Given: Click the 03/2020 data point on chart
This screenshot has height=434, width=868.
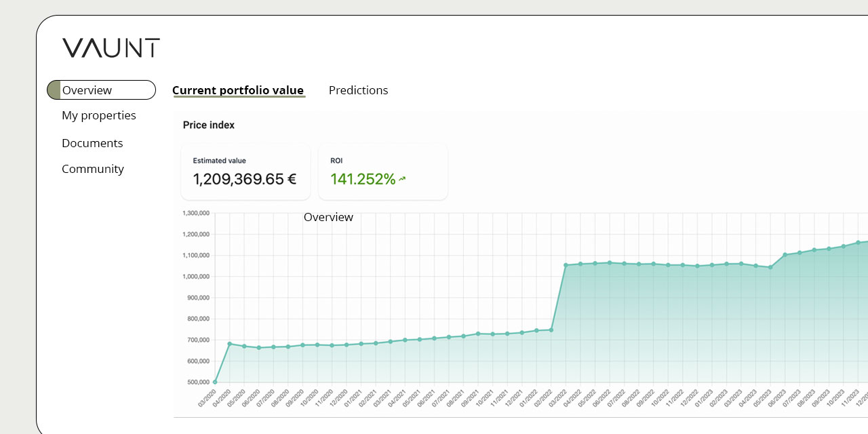Looking at the screenshot, I should pyautogui.click(x=215, y=382).
